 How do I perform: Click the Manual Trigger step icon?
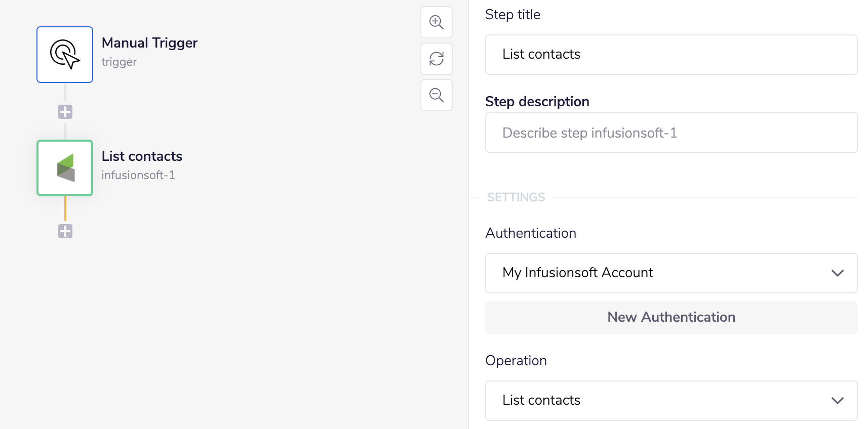point(65,55)
